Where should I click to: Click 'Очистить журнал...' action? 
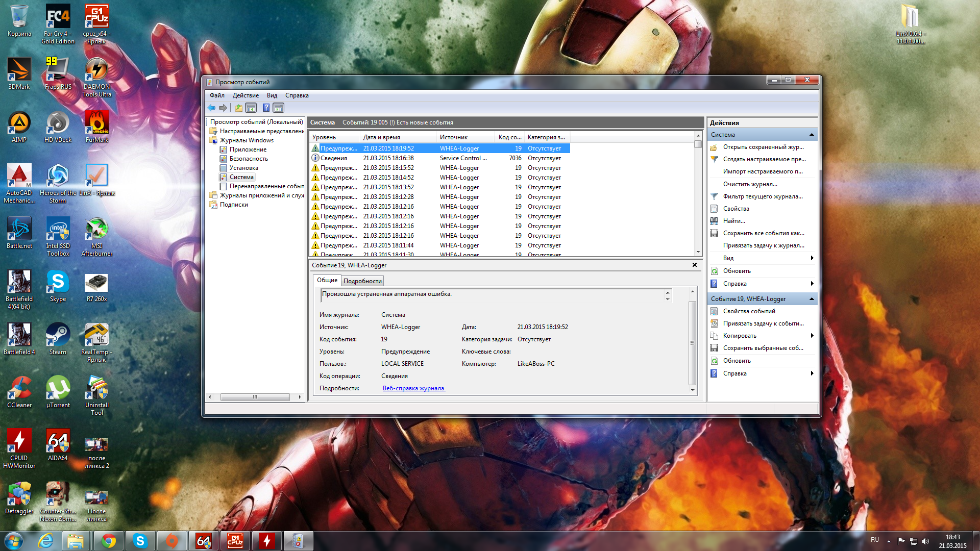[x=750, y=184]
